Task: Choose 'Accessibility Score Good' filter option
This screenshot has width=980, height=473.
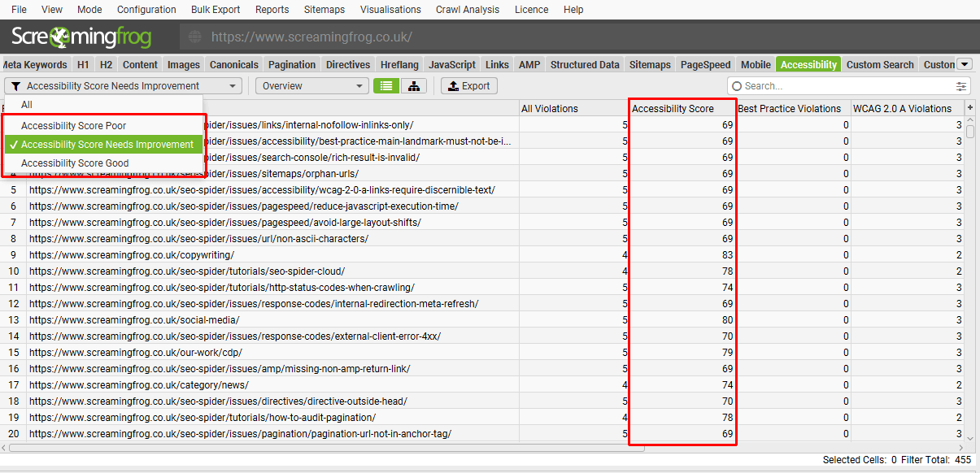Action: coord(103,163)
